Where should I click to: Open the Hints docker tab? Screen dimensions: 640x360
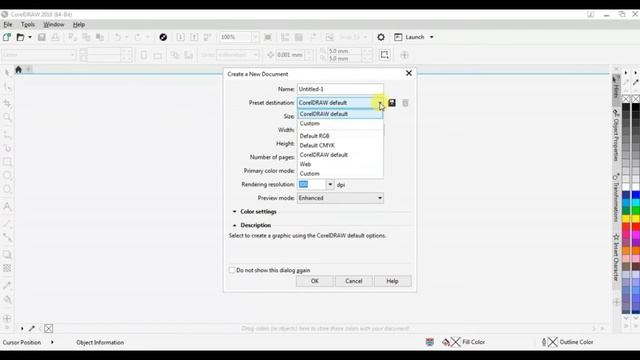616,87
